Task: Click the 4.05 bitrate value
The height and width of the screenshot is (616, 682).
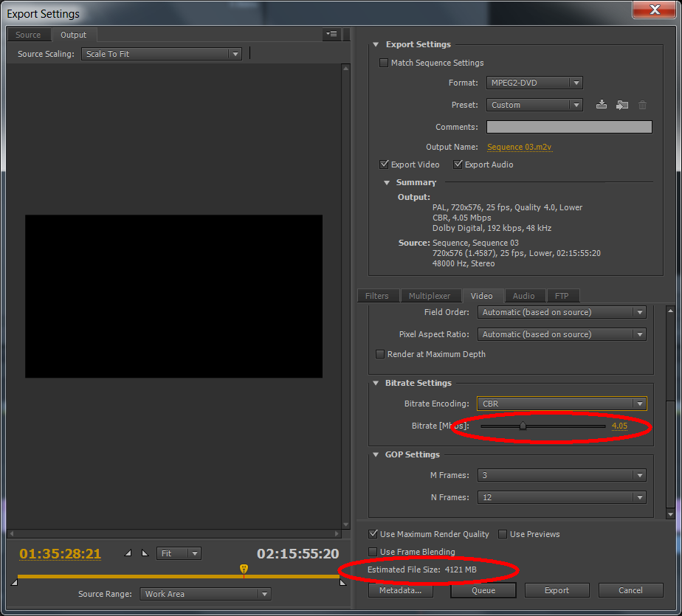Action: coord(619,426)
